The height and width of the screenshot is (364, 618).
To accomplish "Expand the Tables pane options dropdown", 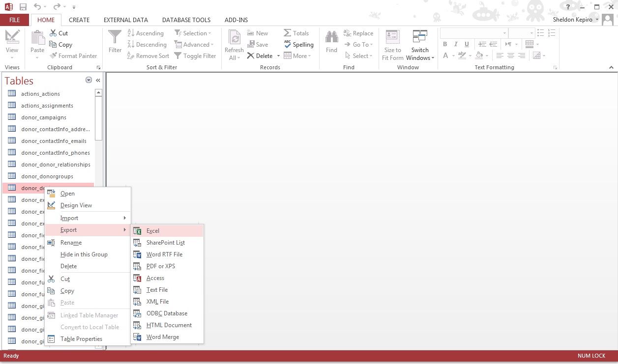I will pos(88,80).
